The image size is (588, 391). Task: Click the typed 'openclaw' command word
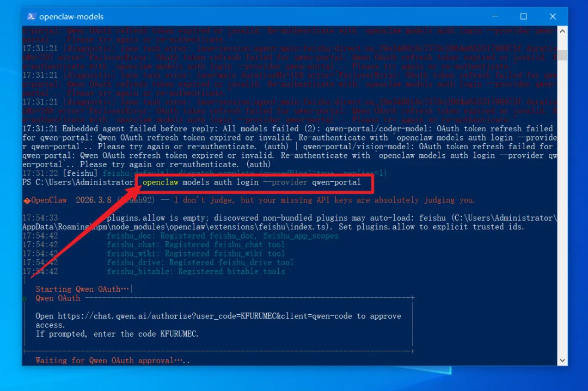pyautogui.click(x=161, y=182)
